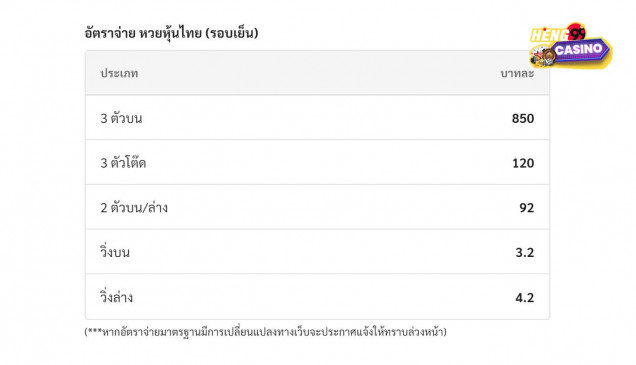Viewport: 636px width, 365px height.
Task: Click the HENG99 Casino logo
Action: [570, 45]
